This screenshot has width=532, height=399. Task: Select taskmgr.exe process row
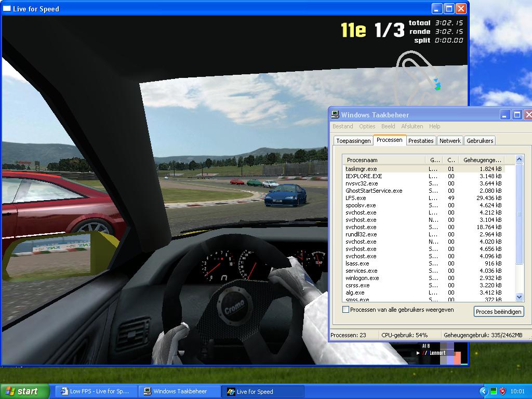(424, 169)
